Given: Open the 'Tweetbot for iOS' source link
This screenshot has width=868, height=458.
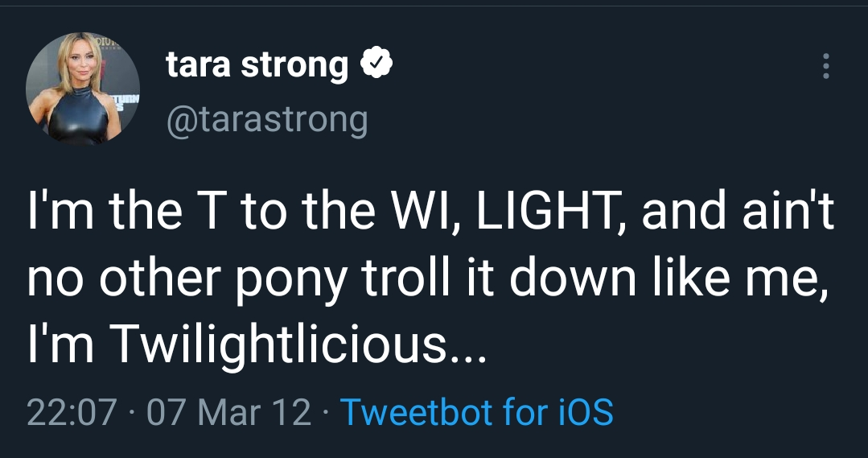Looking at the screenshot, I should (x=477, y=412).
